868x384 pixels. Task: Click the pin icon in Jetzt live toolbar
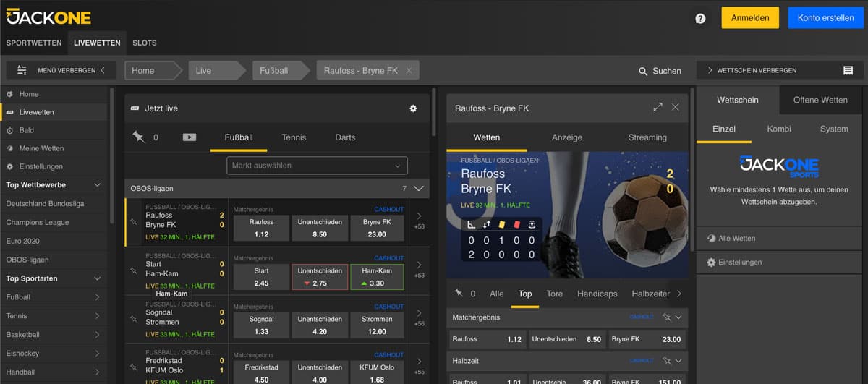138,137
